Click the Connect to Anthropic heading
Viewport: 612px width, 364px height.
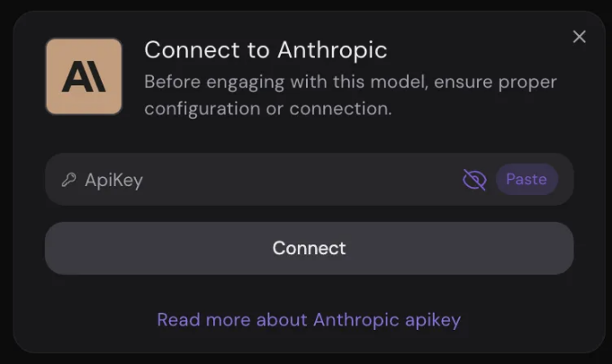pos(265,50)
